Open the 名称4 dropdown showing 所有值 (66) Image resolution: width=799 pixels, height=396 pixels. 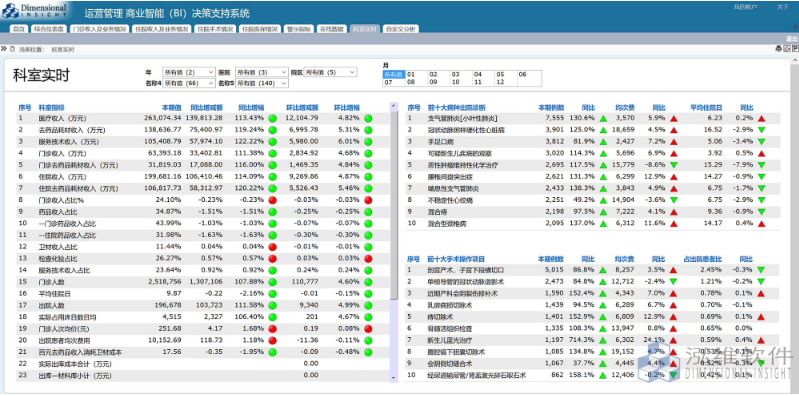189,83
